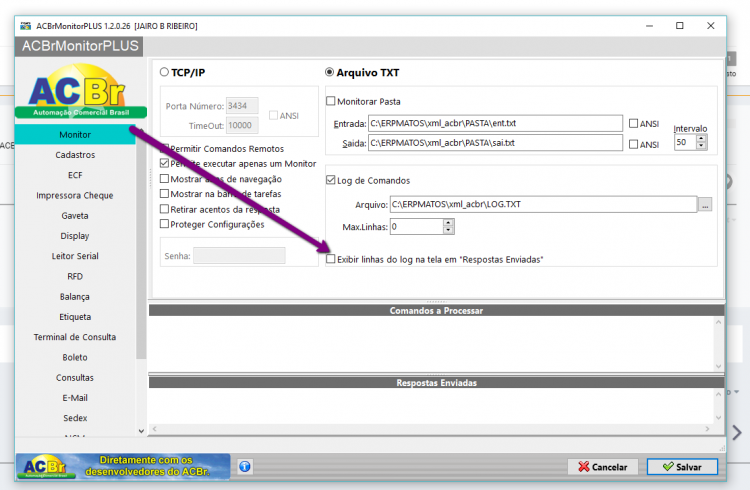Viewport: 750px width, 490px height.
Task: Click Comandos a Processar header
Action: [x=436, y=311]
